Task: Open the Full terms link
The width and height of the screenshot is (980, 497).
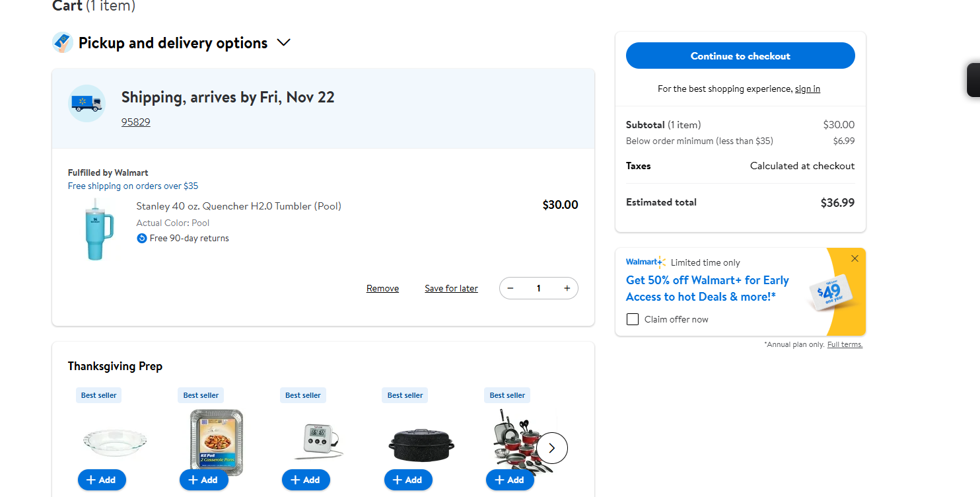Action: [x=845, y=344]
